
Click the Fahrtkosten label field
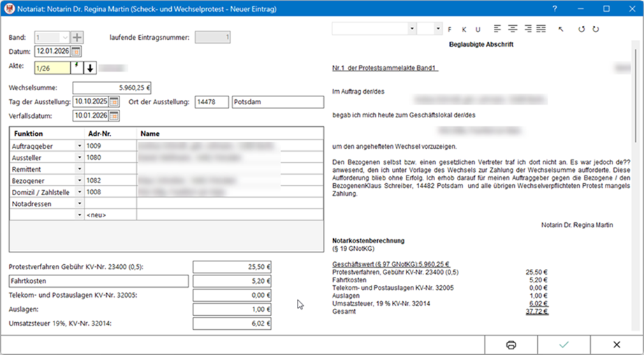(x=98, y=281)
